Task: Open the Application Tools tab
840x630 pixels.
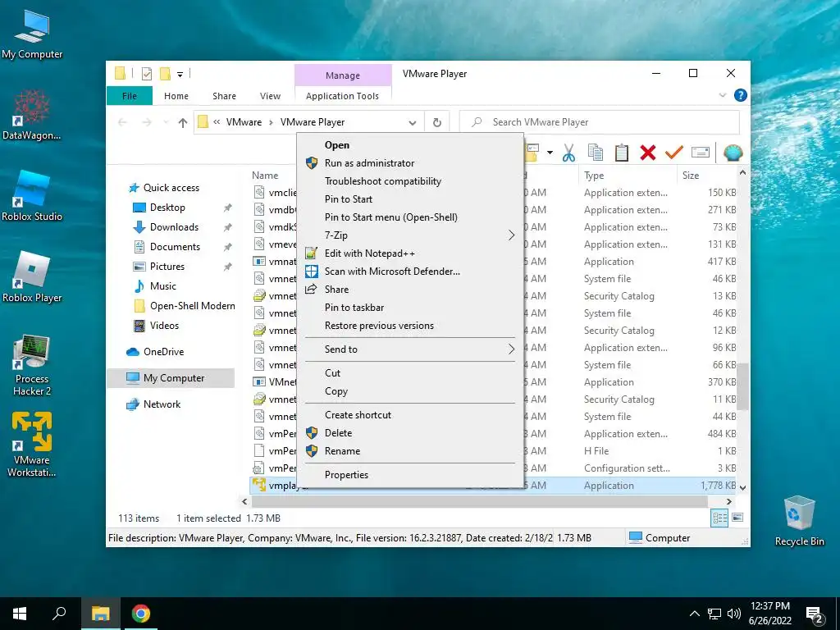Action: [342, 96]
